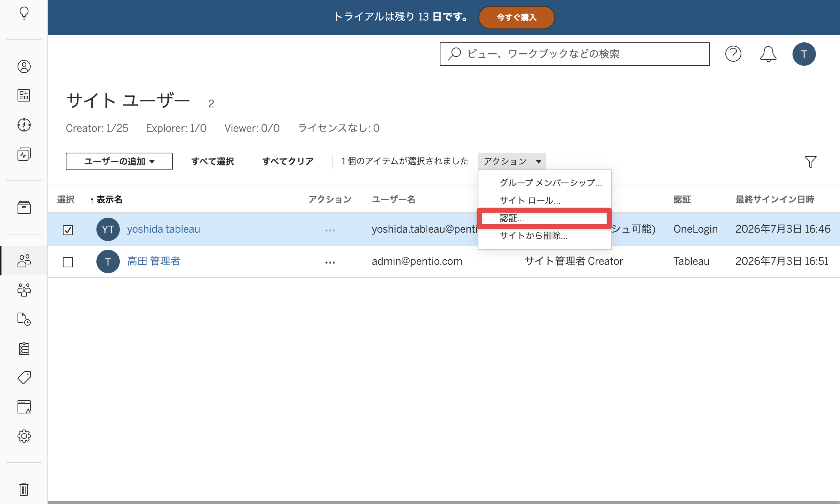The height and width of the screenshot is (504, 840).
Task: Click the Explorer: 1/0 license count
Action: click(x=176, y=128)
